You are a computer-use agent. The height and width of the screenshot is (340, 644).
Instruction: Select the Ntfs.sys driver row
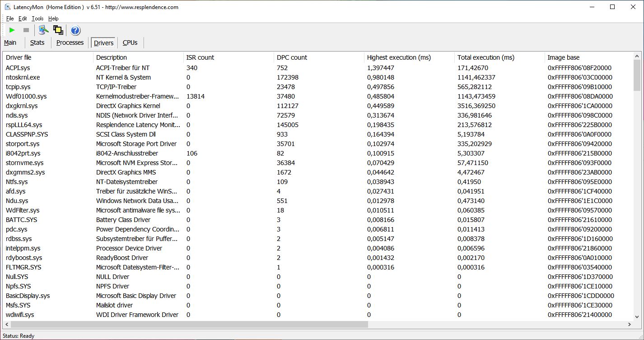[x=318, y=182]
